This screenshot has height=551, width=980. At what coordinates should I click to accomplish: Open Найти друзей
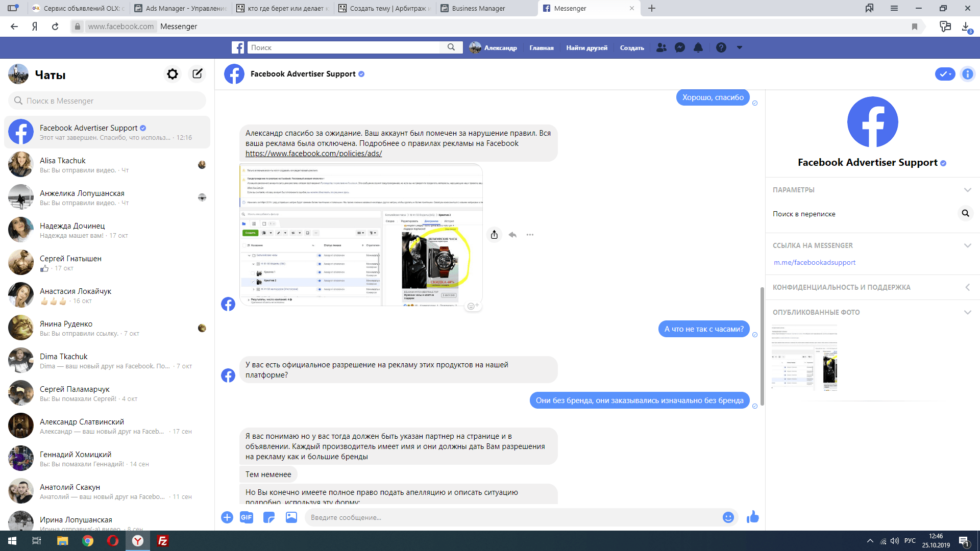pyautogui.click(x=586, y=47)
